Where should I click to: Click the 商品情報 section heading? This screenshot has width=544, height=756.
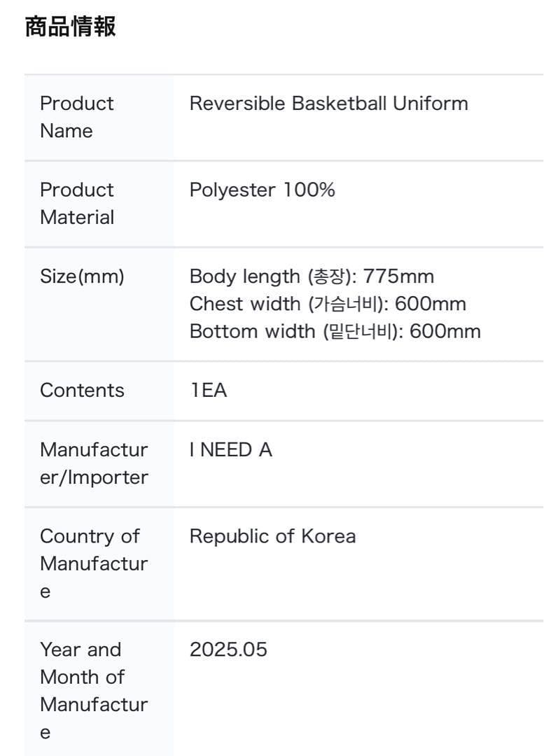[x=70, y=27]
